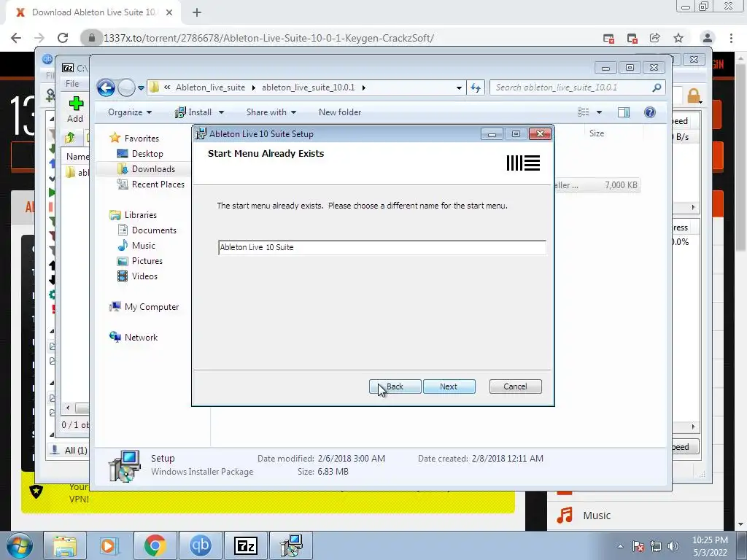The width and height of the screenshot is (747, 560).
Task: Open Windows Media Player from taskbar
Action: click(109, 545)
